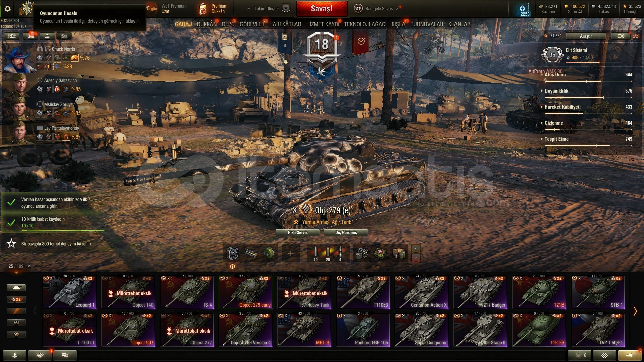Expand the Ateş Gücü stat section
The width and height of the screenshot is (644, 362).
555,75
